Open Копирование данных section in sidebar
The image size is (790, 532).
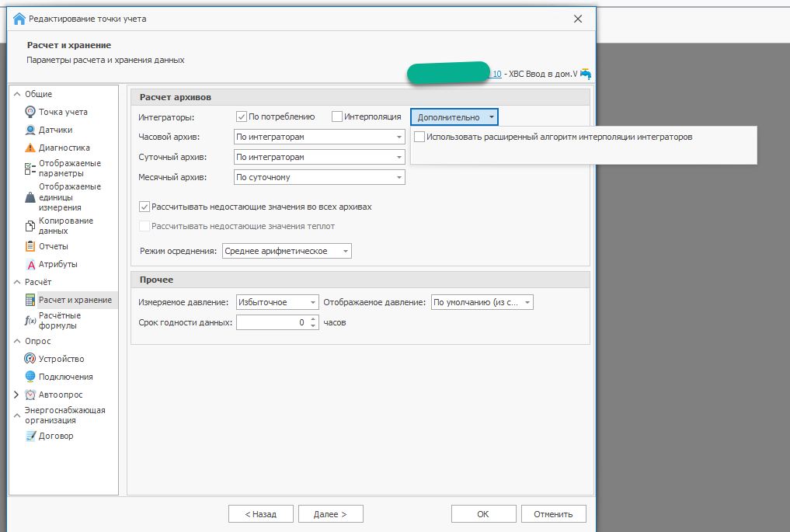[65, 225]
